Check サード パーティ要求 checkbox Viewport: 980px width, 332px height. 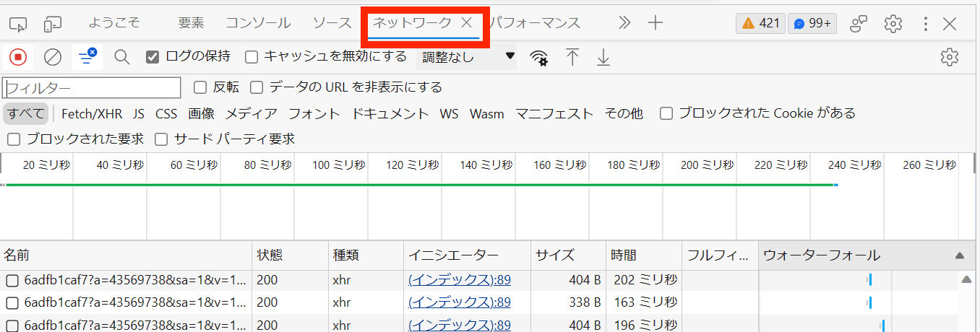[161, 139]
